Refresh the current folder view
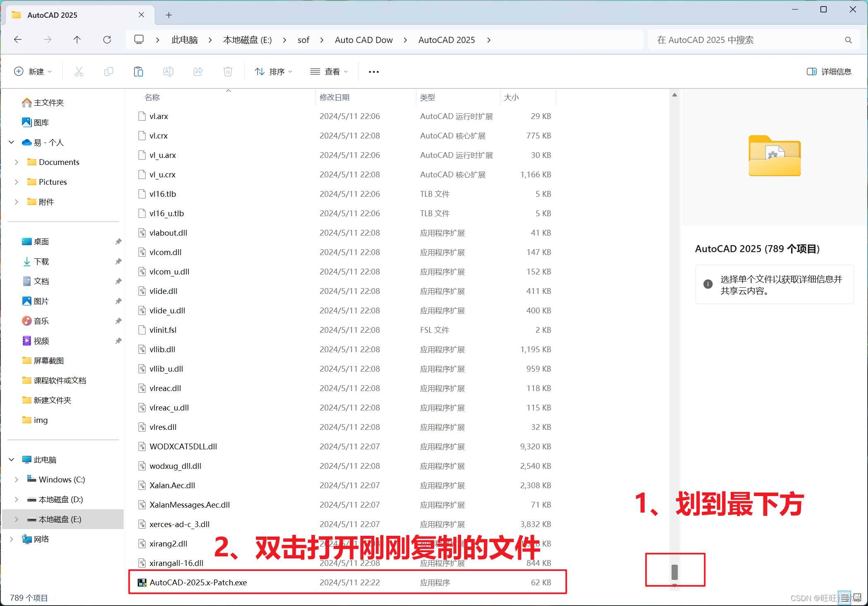The width and height of the screenshot is (868, 606). 107,40
